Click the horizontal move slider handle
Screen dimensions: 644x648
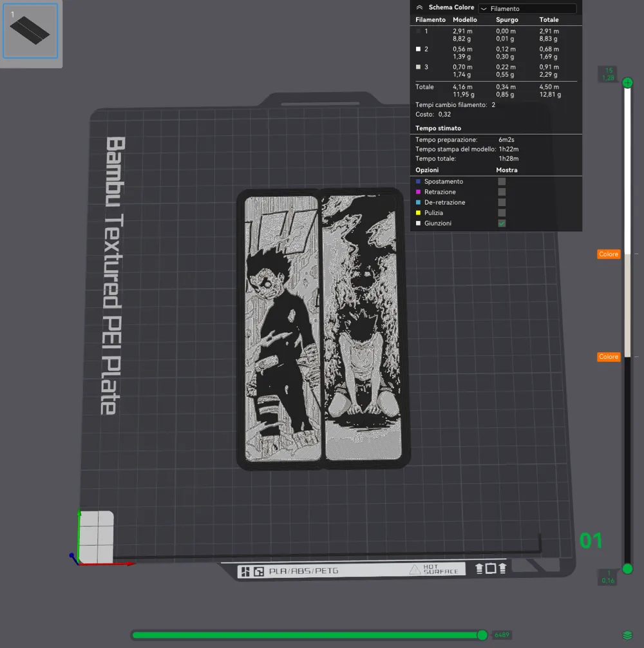pyautogui.click(x=482, y=635)
